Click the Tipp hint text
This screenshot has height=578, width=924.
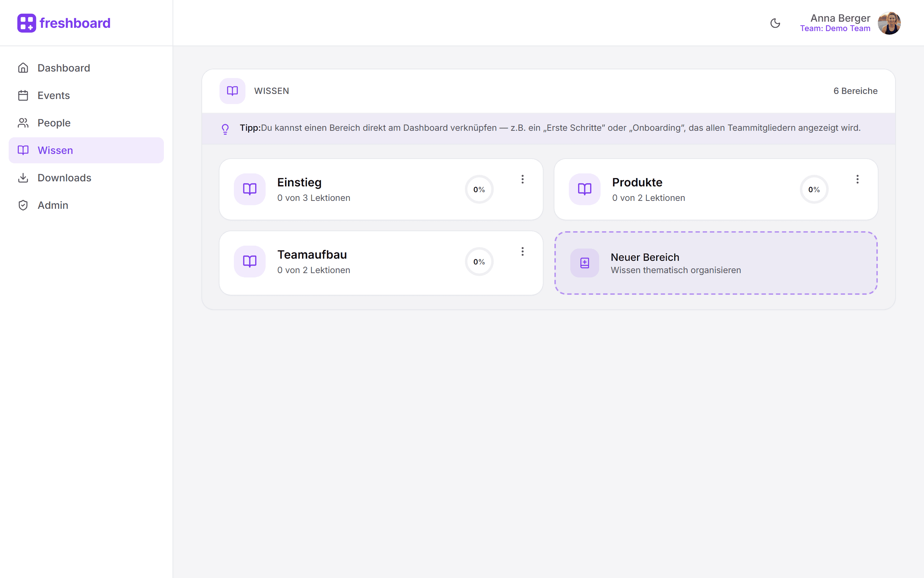(x=550, y=128)
